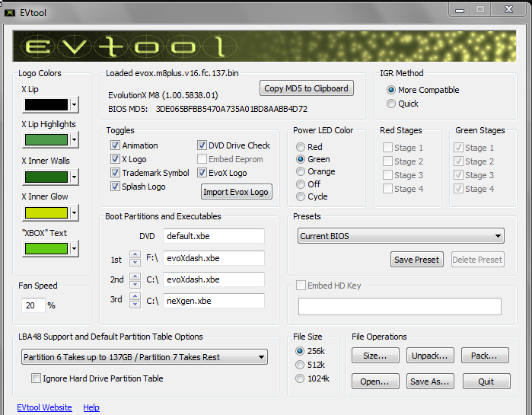Click the Save Preset button

click(416, 260)
